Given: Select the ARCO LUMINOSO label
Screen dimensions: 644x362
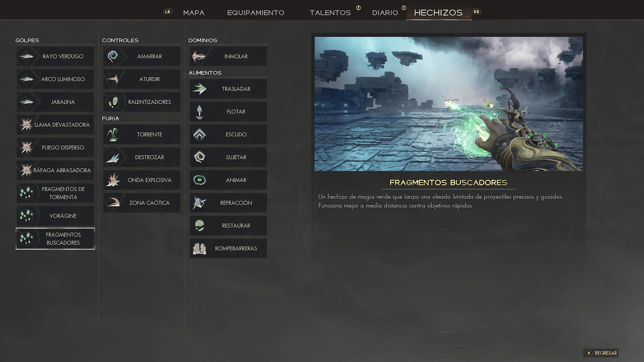Looking at the screenshot, I should (x=63, y=79).
